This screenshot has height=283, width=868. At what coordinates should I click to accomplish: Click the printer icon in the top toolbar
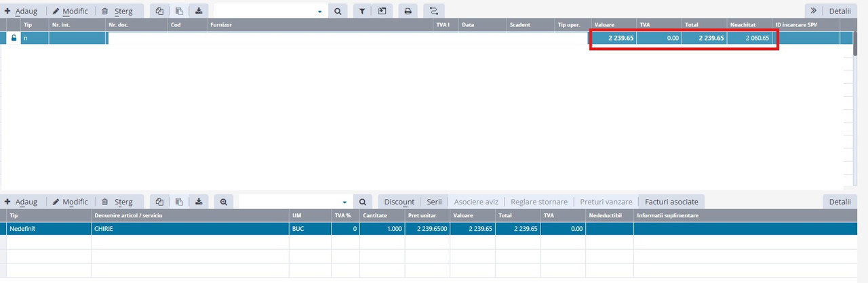[408, 11]
